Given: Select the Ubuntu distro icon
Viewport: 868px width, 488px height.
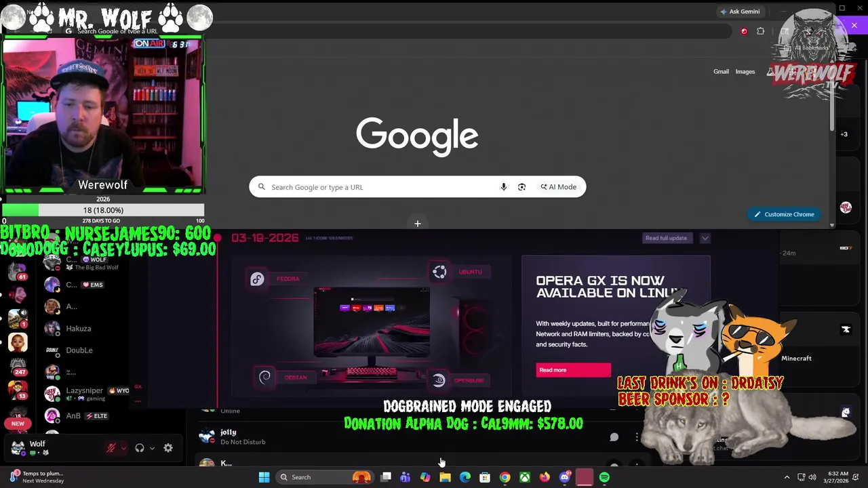Looking at the screenshot, I should [x=439, y=272].
